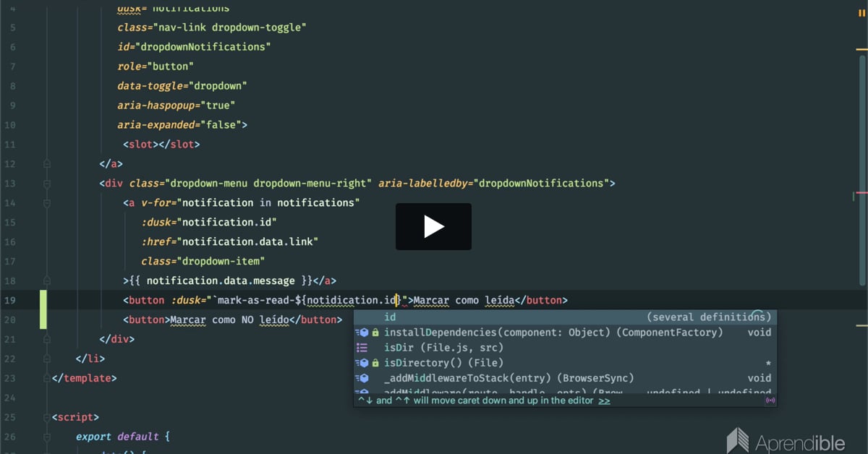868x454 pixels.
Task: Click the method icon beside isDirectory()
Action: tap(362, 363)
